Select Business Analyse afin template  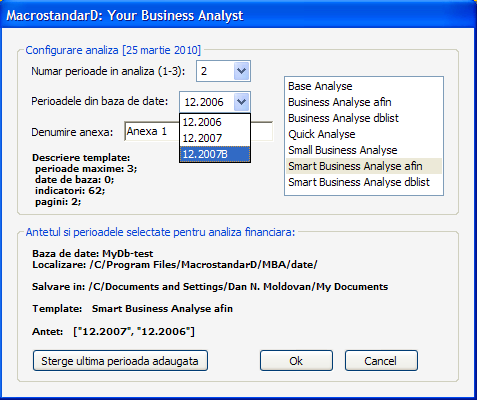point(364,102)
